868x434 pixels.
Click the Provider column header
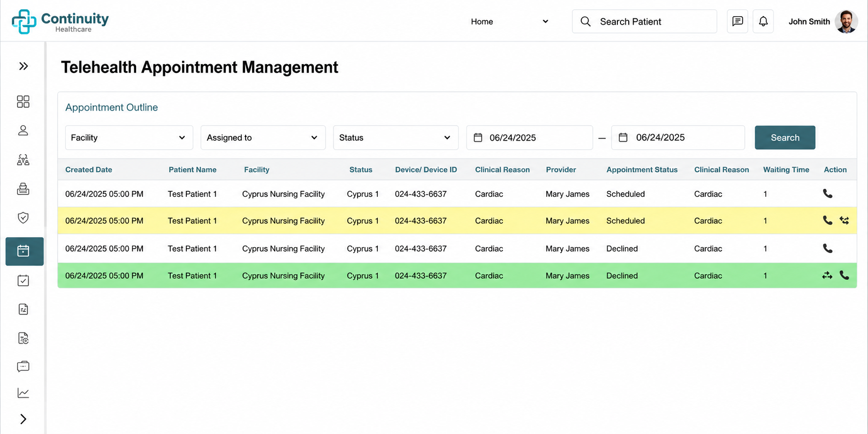(x=561, y=170)
